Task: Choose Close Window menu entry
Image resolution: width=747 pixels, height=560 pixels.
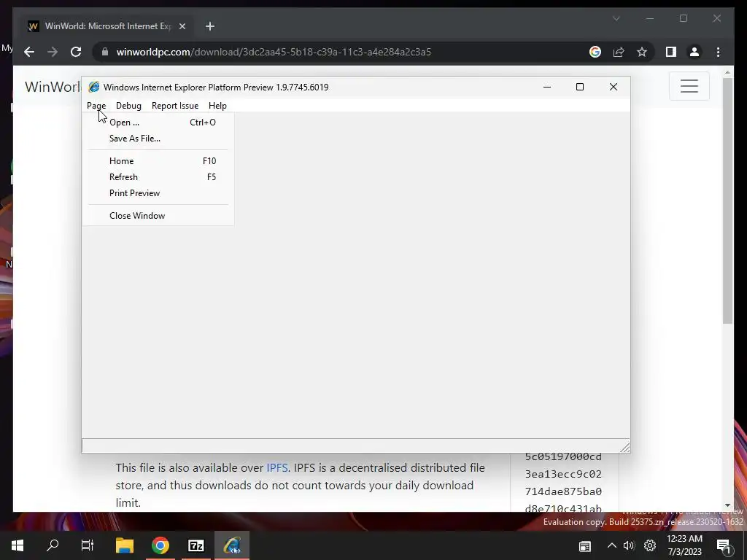Action: pyautogui.click(x=158, y=216)
